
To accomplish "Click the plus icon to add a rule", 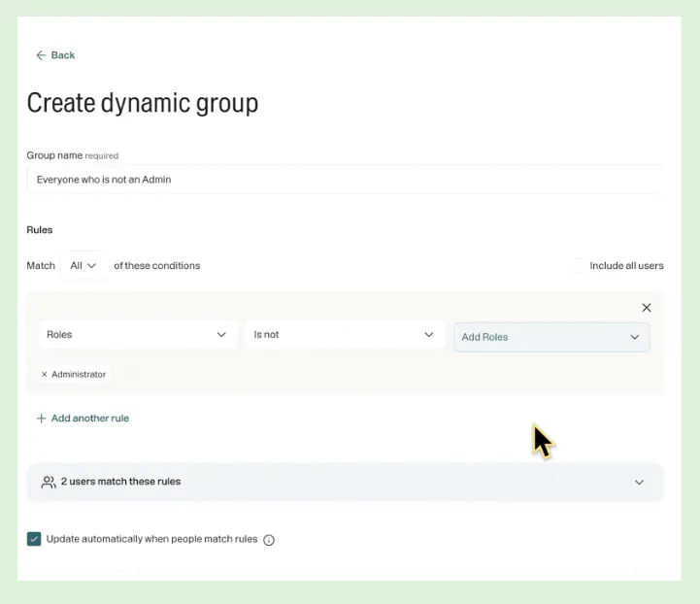I will [x=41, y=419].
